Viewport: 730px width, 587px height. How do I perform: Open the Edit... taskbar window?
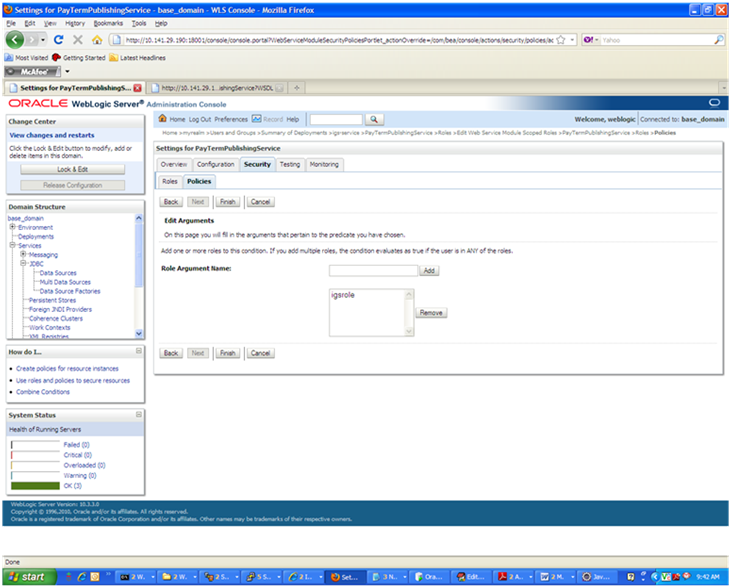tap(471, 577)
